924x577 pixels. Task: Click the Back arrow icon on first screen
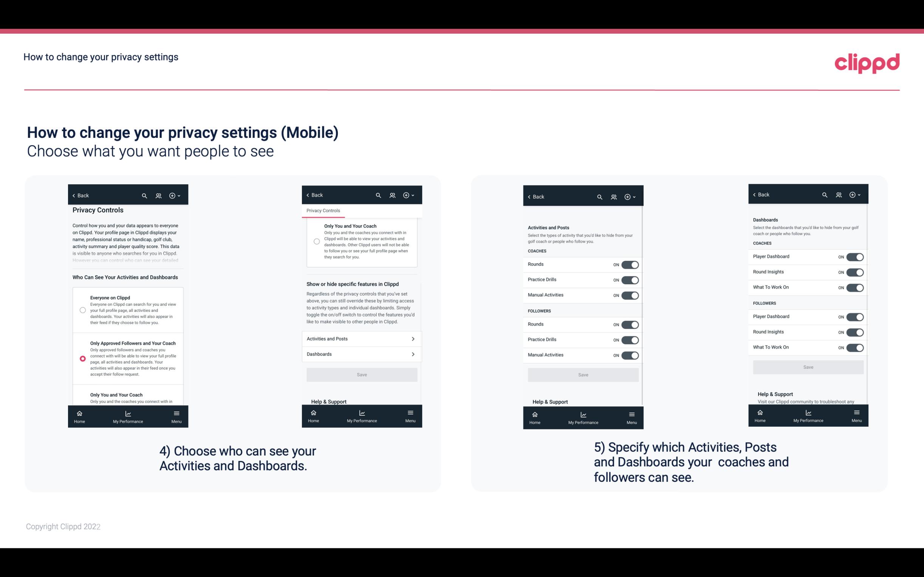pos(74,195)
